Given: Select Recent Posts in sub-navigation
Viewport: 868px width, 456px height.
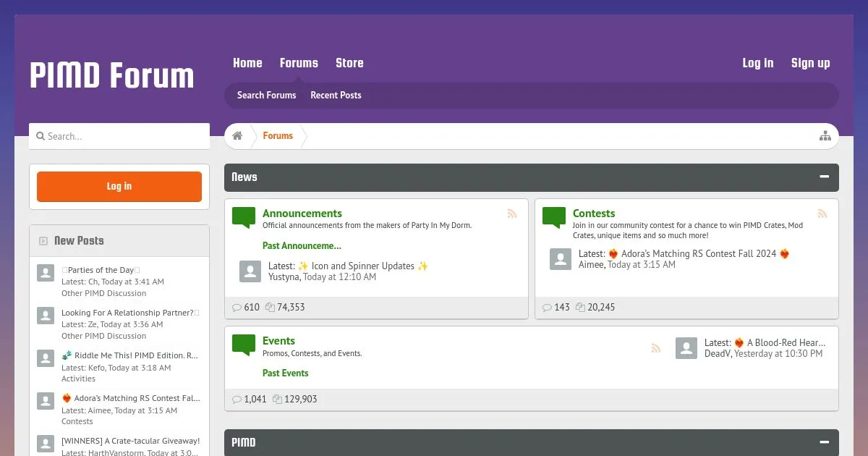Looking at the screenshot, I should pos(336,95).
